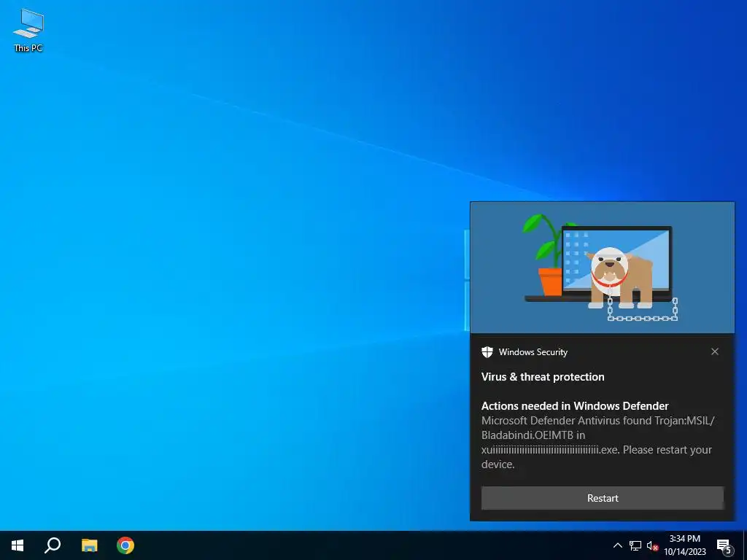Click the Windows Security title text
Viewport: 747px width, 560px height.
point(533,352)
